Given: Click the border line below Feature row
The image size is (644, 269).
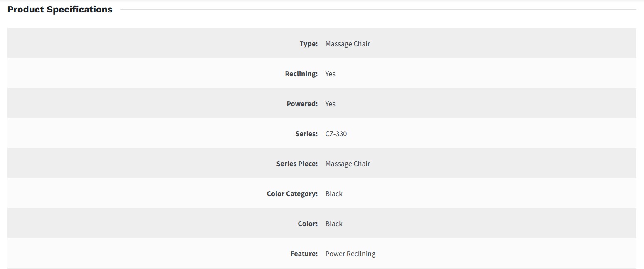Looking at the screenshot, I should 321,269.
